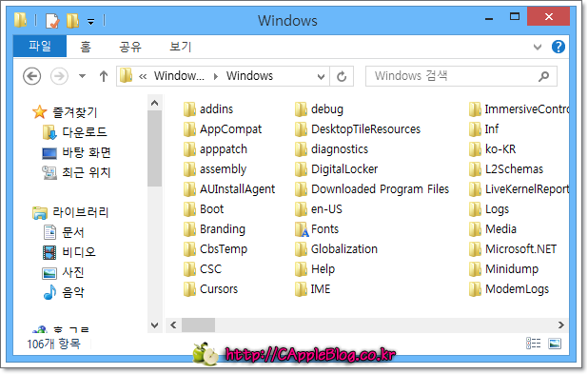The width and height of the screenshot is (588, 374).
Task: Click the horizontal scrollbar left arrow
Action: point(173,325)
